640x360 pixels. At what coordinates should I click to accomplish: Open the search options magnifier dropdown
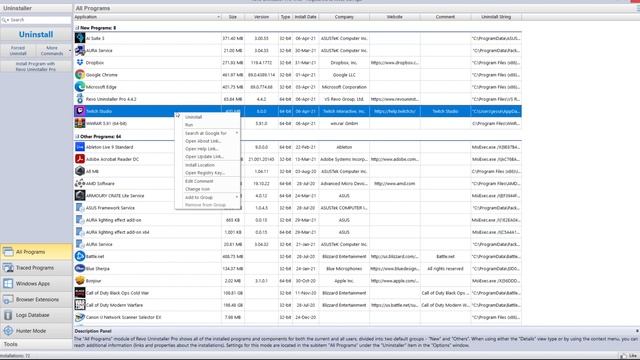coord(4,20)
